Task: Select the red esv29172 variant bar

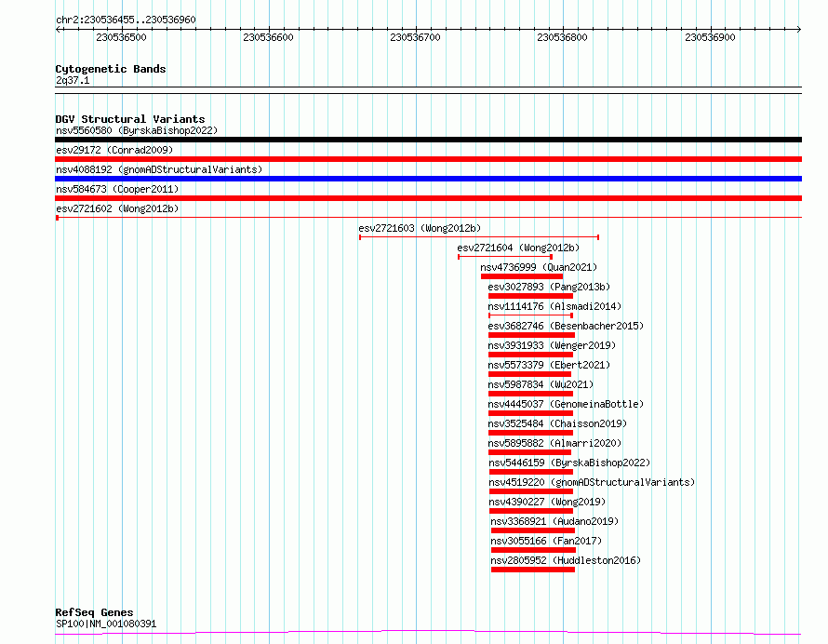Action: (x=428, y=159)
